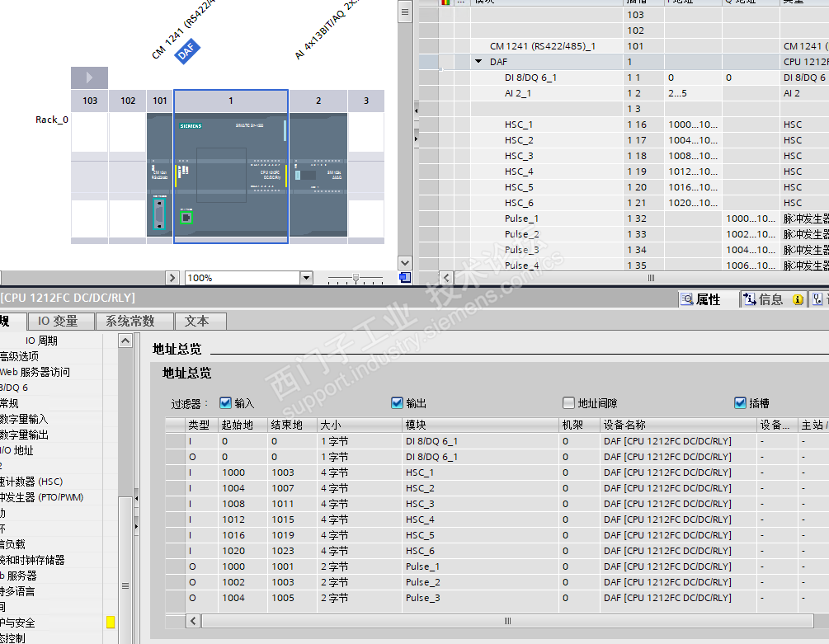Sort by the 起始地 column header
Viewport: 829px width, 644px height.
tap(243, 425)
